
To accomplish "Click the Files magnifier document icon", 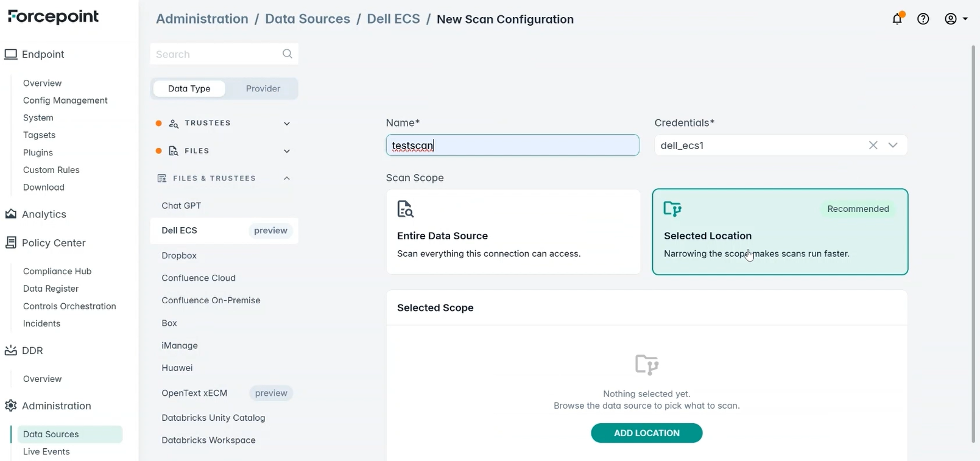I will coord(174,151).
